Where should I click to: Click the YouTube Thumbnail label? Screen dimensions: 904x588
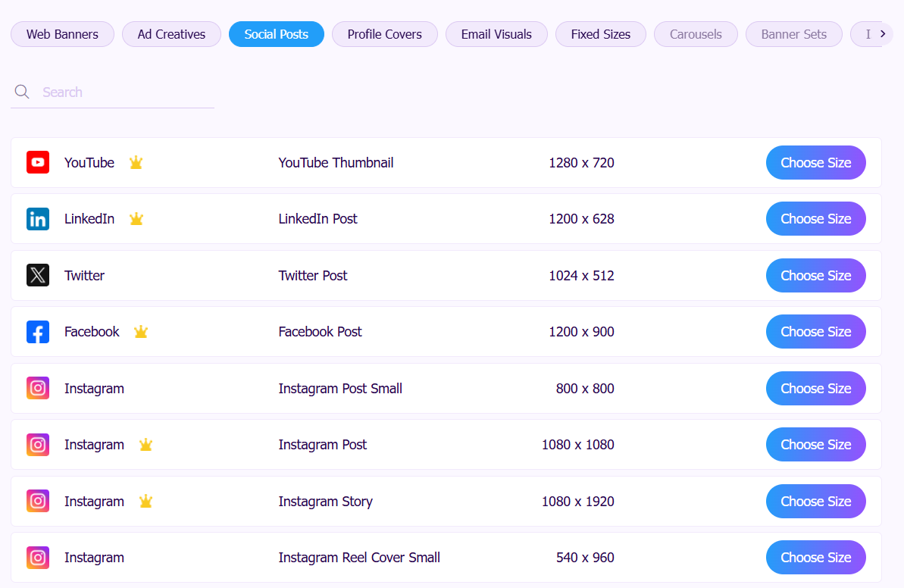tap(336, 163)
